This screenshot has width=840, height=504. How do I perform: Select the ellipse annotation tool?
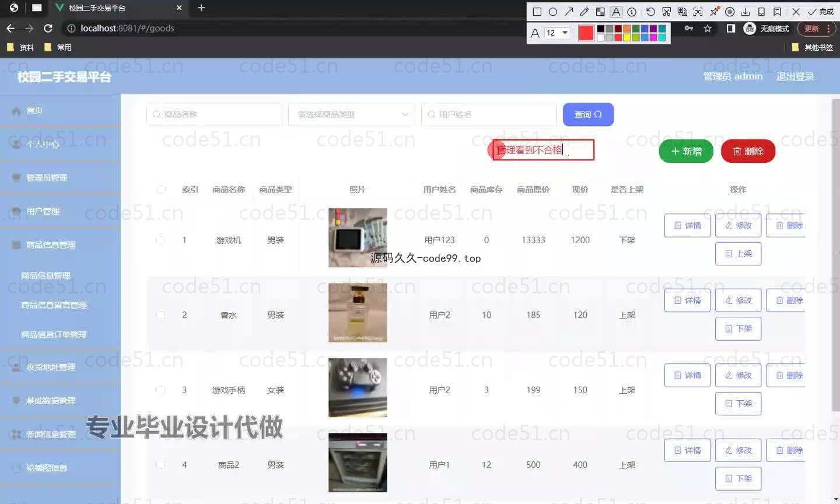point(553,12)
